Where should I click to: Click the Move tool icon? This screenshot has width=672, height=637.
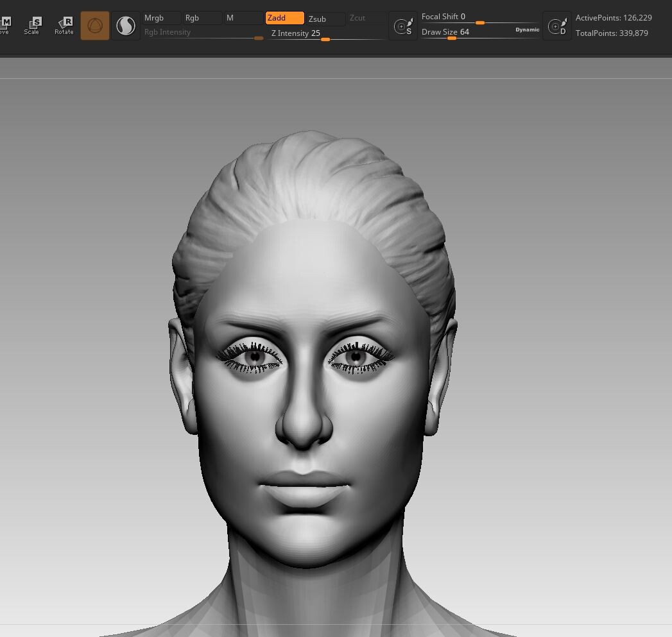point(5,26)
